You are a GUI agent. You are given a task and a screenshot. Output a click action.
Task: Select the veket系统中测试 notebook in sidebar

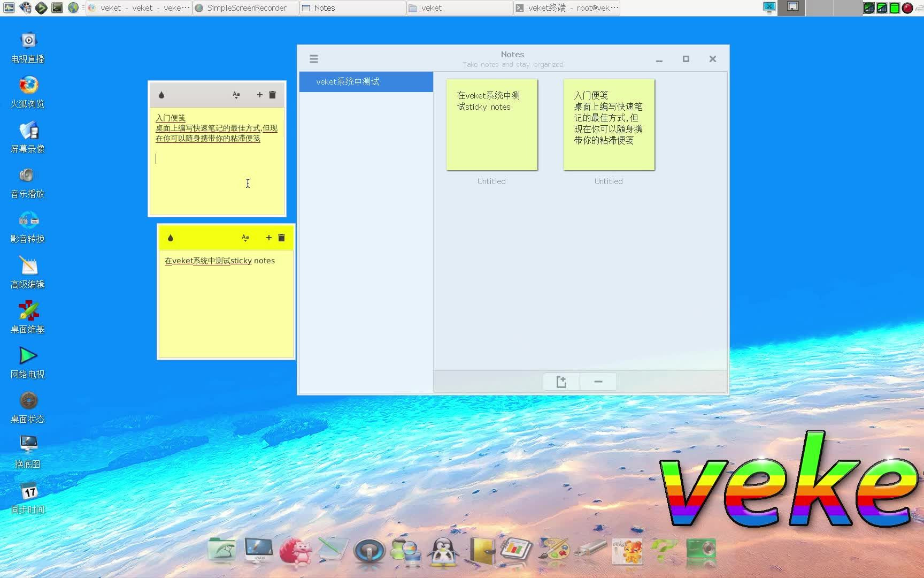366,82
